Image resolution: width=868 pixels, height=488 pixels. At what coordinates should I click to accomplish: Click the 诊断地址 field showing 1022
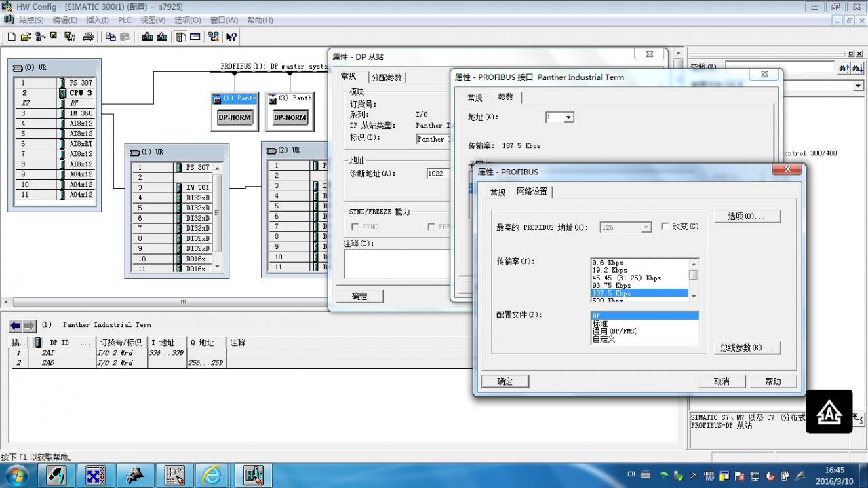438,174
